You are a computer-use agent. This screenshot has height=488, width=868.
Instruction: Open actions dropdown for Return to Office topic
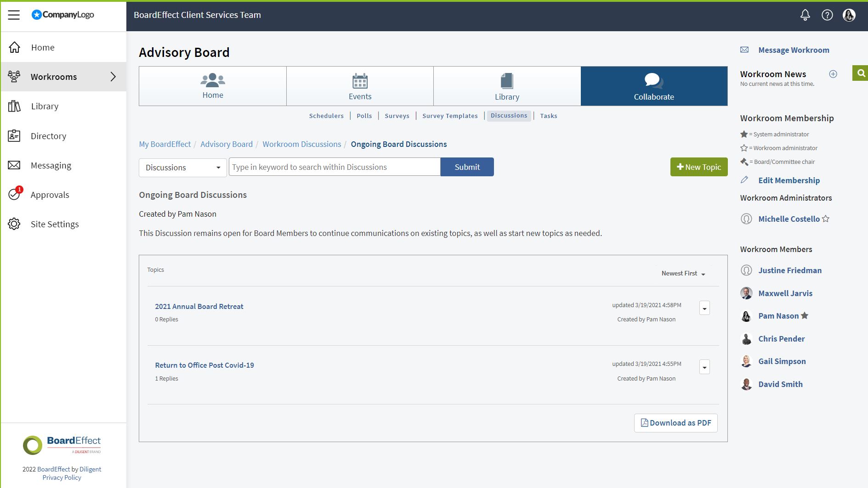pyautogui.click(x=704, y=367)
